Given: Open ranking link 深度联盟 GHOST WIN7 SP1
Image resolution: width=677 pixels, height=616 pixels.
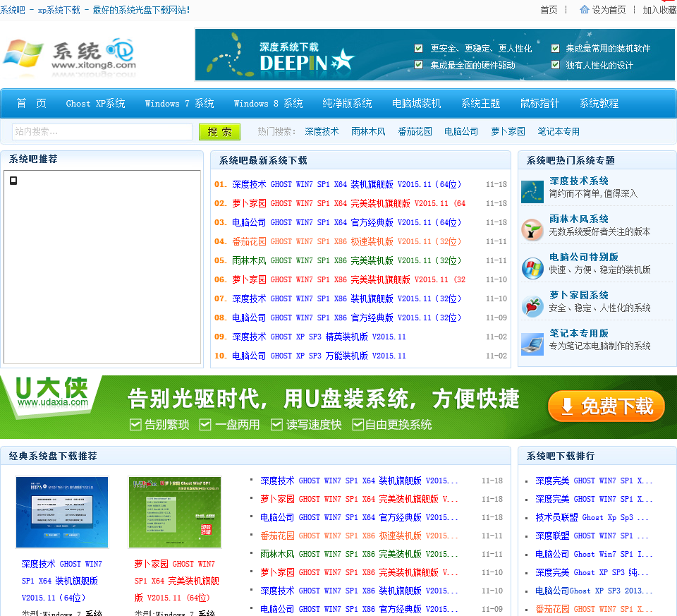Looking at the screenshot, I should (x=592, y=536).
